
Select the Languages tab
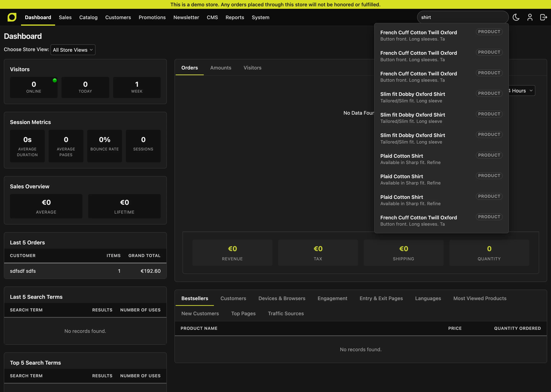[x=428, y=298]
